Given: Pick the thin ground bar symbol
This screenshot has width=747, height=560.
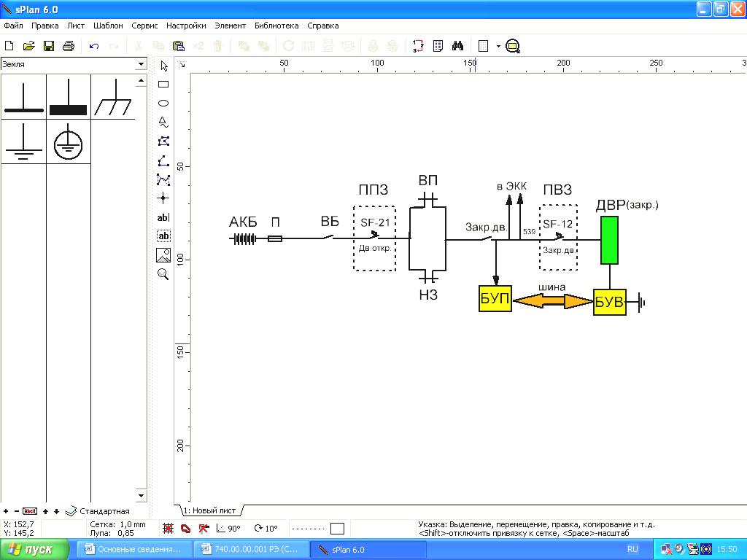Looking at the screenshot, I should (x=23, y=97).
